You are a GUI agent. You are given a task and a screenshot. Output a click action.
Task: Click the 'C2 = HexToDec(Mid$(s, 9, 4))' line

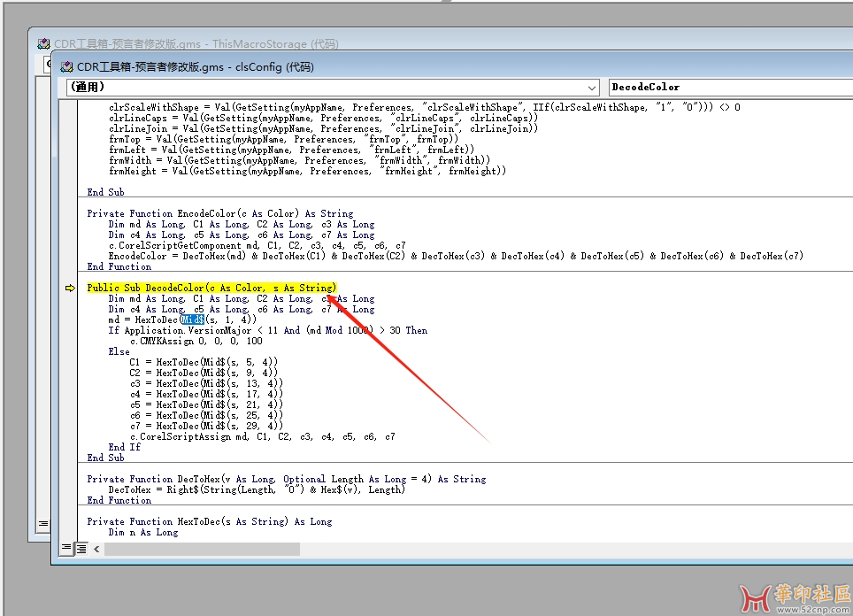tap(204, 373)
